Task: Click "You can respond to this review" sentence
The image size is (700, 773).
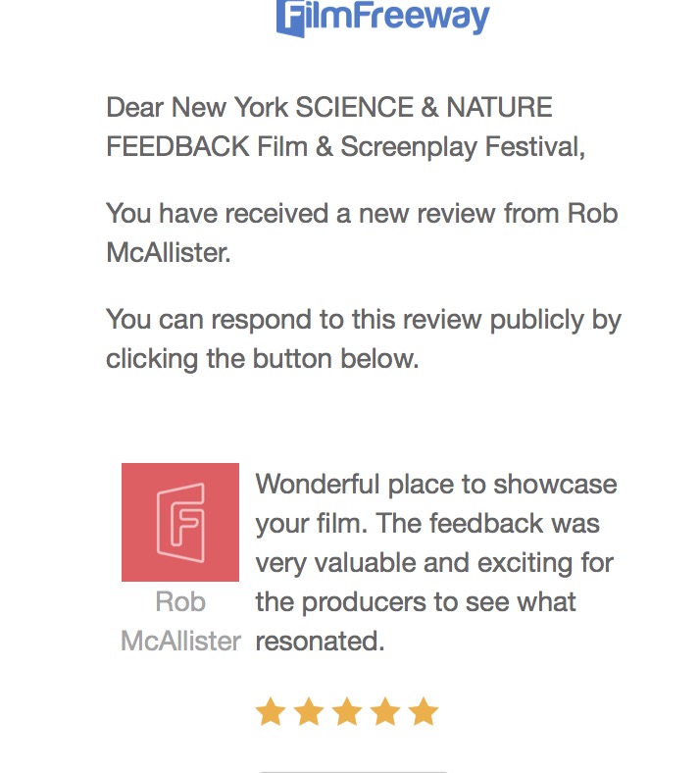Action: (x=363, y=320)
